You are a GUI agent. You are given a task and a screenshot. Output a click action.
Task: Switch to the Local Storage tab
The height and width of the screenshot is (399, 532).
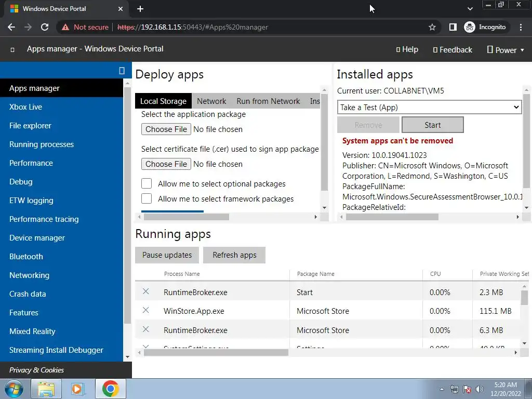163,101
